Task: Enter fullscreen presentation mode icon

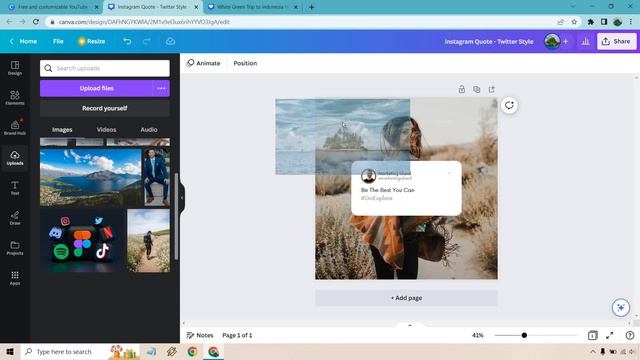Action: (610, 335)
